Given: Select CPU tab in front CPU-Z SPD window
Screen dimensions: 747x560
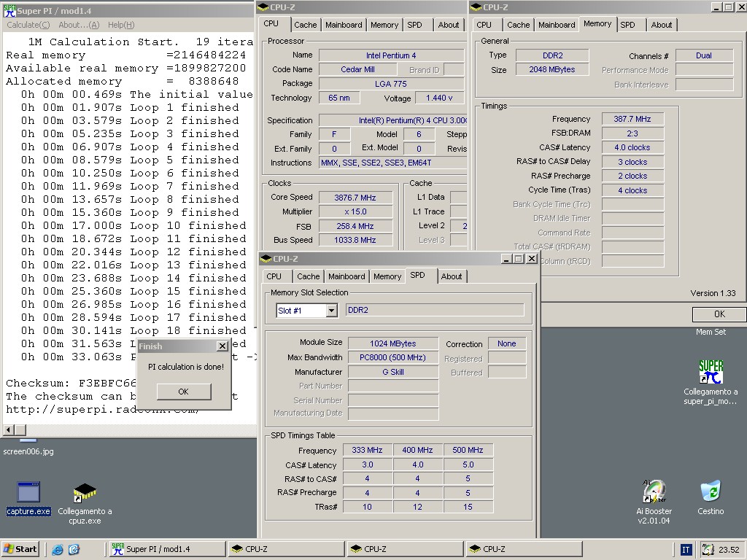Looking at the screenshot, I should [274, 276].
